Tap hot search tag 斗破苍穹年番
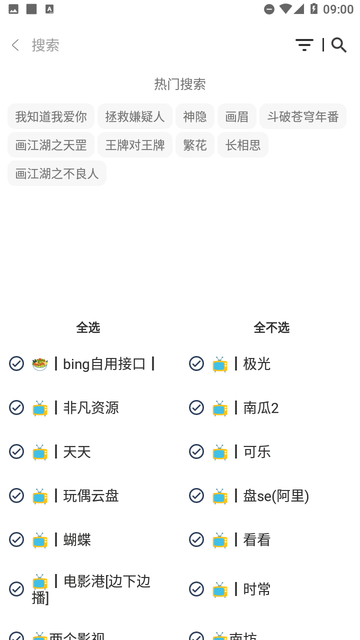 point(303,116)
